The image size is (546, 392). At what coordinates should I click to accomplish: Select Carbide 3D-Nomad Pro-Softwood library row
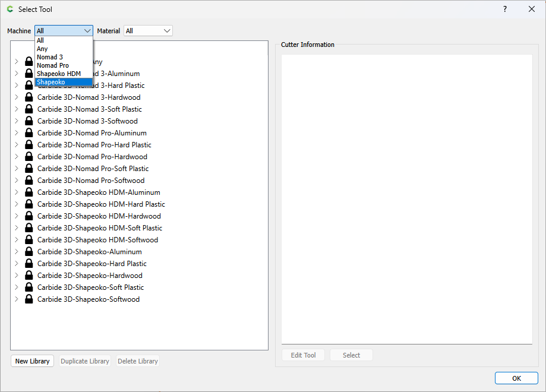tap(91, 181)
